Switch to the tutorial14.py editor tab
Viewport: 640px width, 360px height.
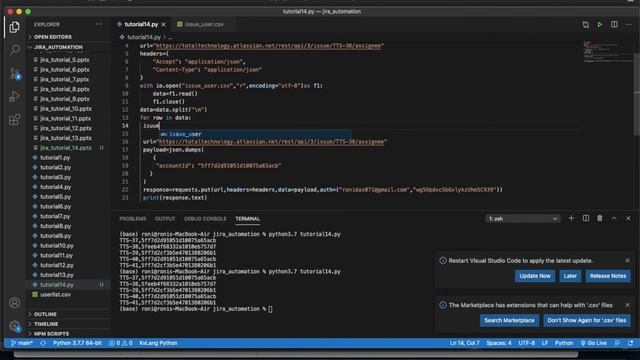[141, 24]
